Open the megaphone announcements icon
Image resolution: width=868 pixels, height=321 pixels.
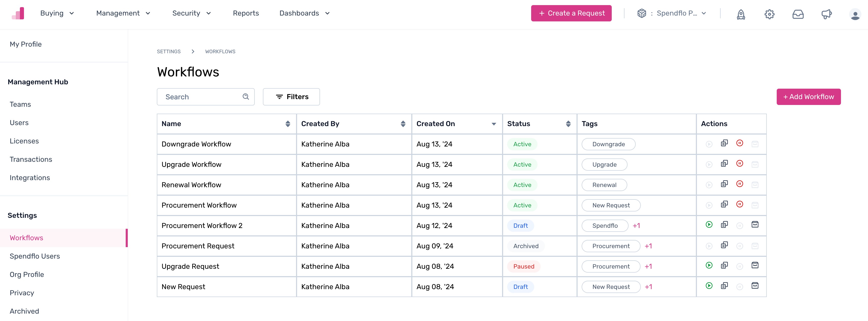(x=826, y=14)
